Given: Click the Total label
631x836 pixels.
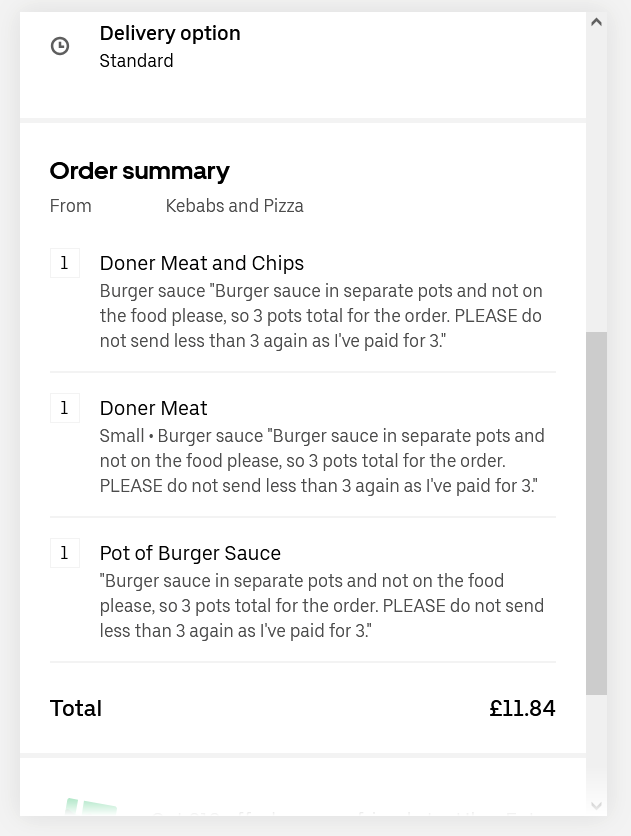Looking at the screenshot, I should [76, 709].
